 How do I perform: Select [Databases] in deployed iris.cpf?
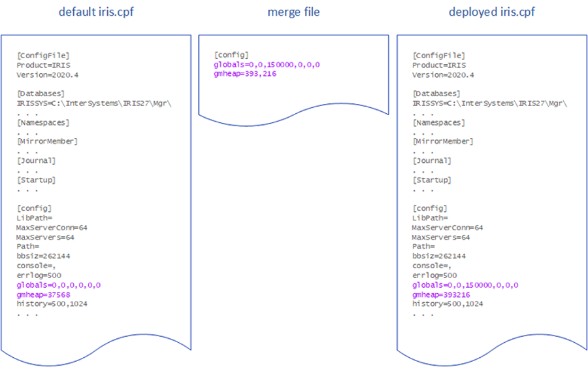click(x=436, y=94)
